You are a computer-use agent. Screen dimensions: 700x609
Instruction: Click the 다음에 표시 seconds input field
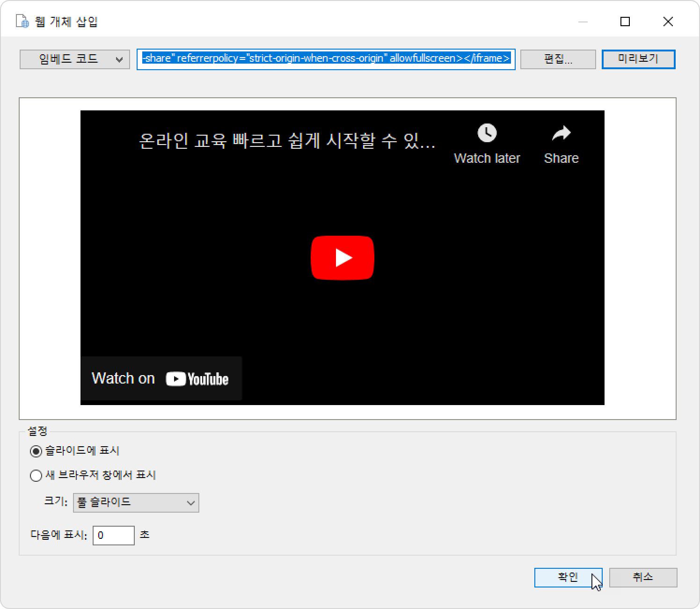114,536
